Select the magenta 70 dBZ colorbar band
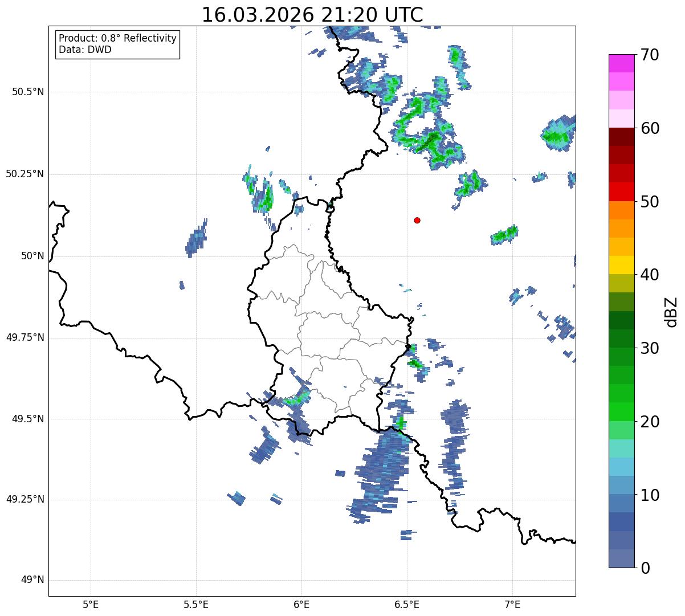This screenshot has height=616, width=685. (622, 63)
